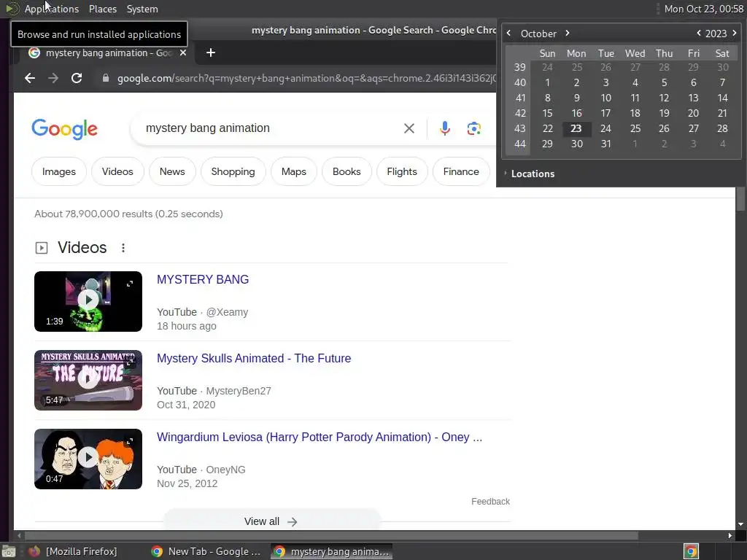
Task: Select October 23 in the calendar
Action: tap(576, 128)
